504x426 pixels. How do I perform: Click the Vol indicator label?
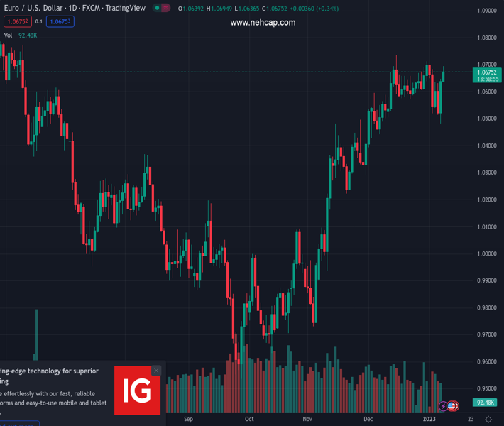pos(8,35)
